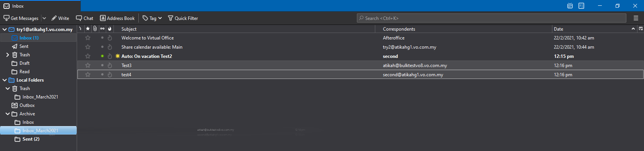Star the Welcome to Virtual Office message

(88, 38)
